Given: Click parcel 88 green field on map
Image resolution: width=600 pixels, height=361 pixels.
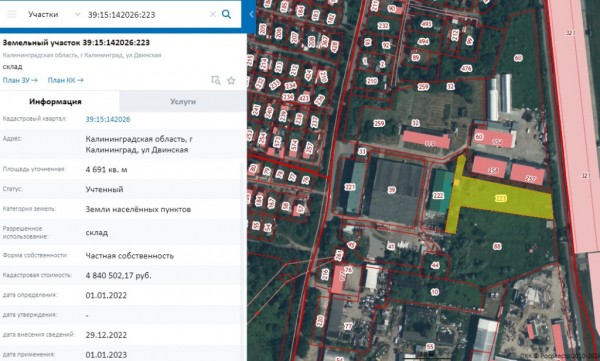Looking at the screenshot, I should coord(497,246).
